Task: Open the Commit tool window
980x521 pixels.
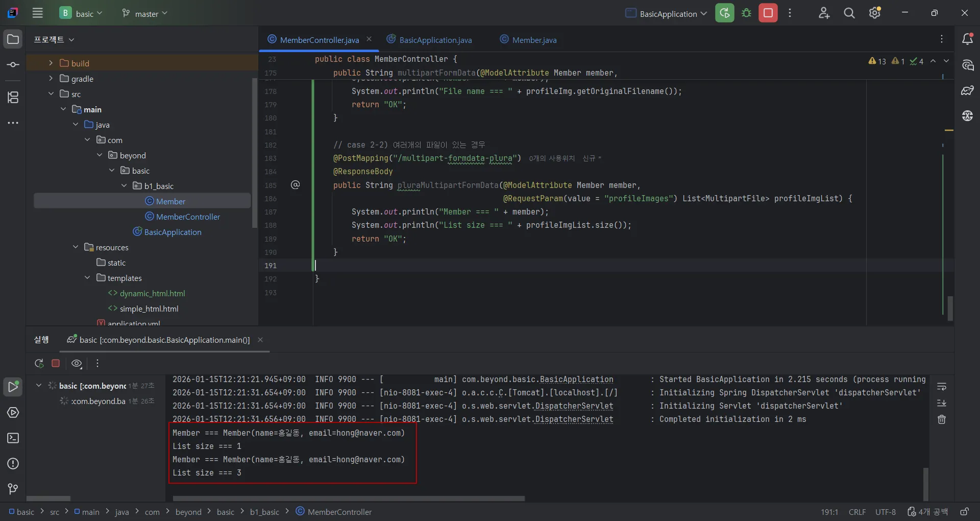Action: coord(13,65)
